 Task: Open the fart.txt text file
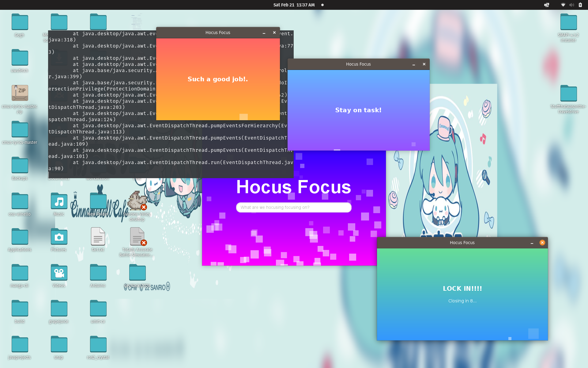click(98, 237)
